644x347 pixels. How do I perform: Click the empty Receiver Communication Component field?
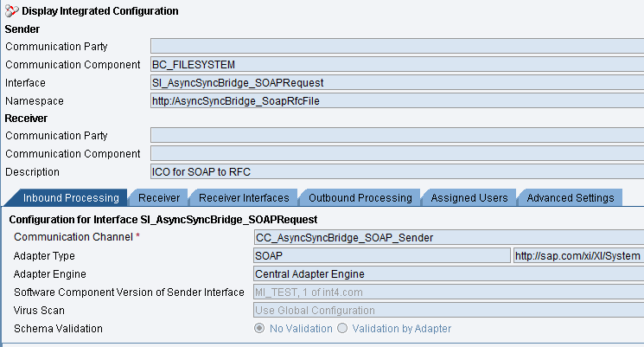point(396,154)
